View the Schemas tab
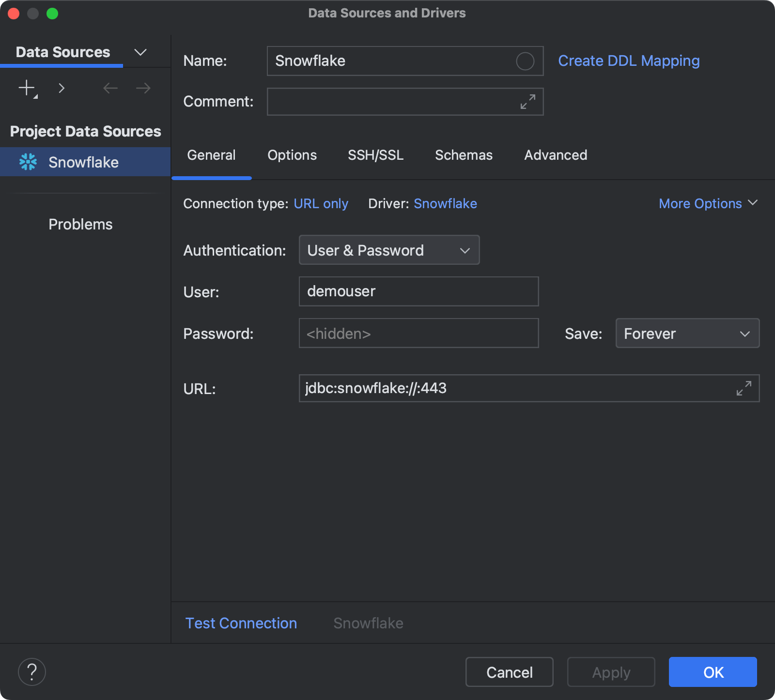Viewport: 775px width, 700px height. point(464,155)
